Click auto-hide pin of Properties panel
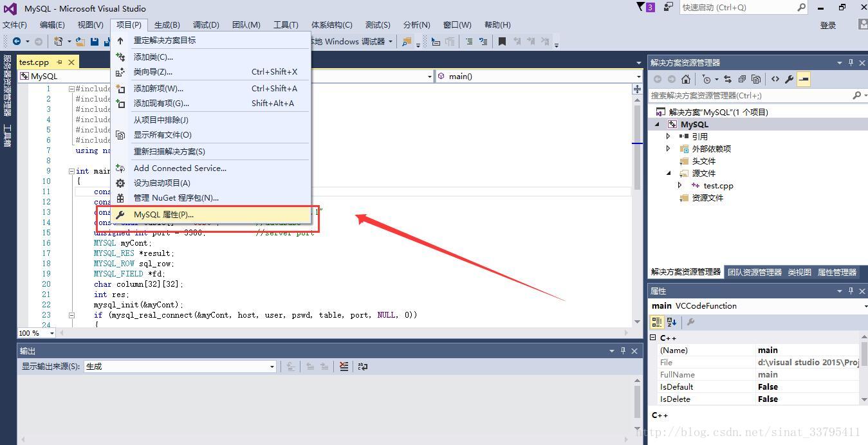This screenshot has height=445, width=868. click(851, 291)
